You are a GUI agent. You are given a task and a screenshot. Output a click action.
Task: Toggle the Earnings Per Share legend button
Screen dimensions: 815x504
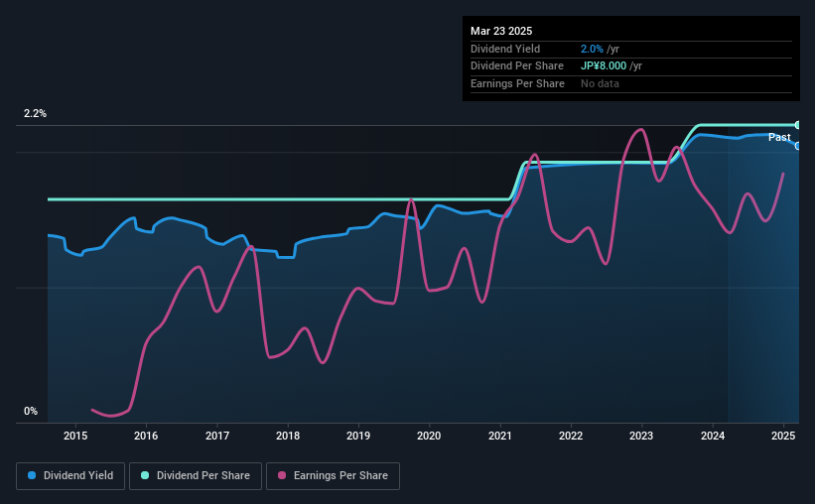click(333, 476)
